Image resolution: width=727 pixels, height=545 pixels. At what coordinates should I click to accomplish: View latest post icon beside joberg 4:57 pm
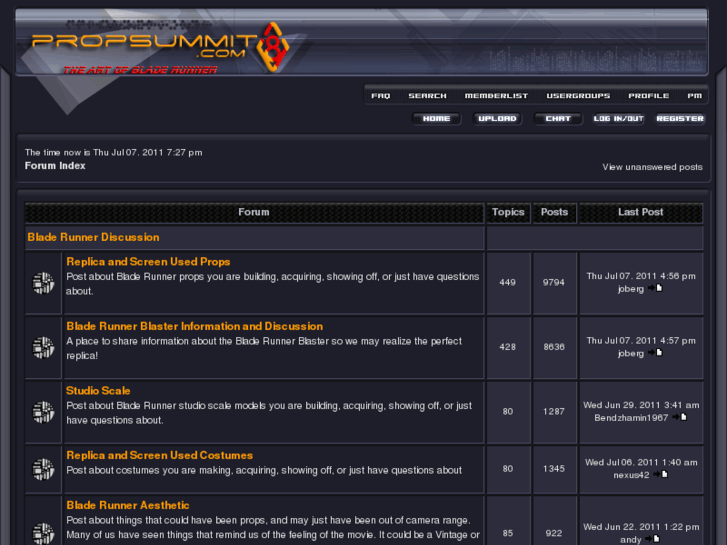click(x=655, y=353)
